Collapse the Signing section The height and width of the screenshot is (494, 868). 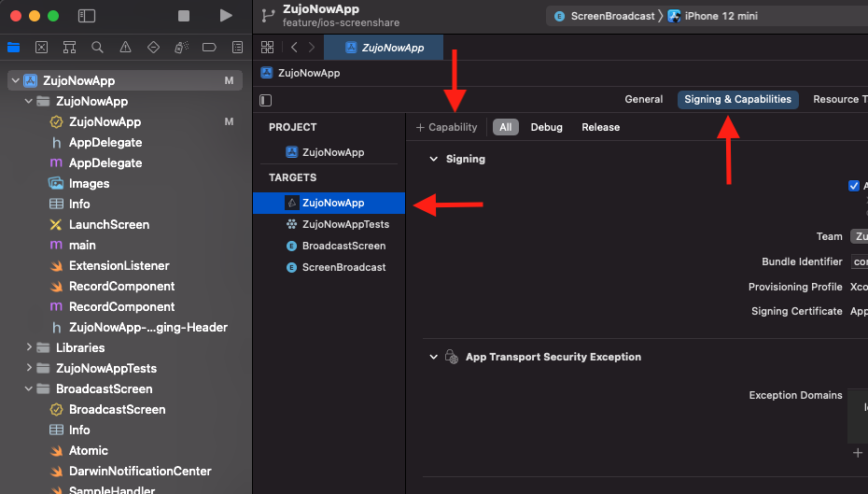click(433, 159)
